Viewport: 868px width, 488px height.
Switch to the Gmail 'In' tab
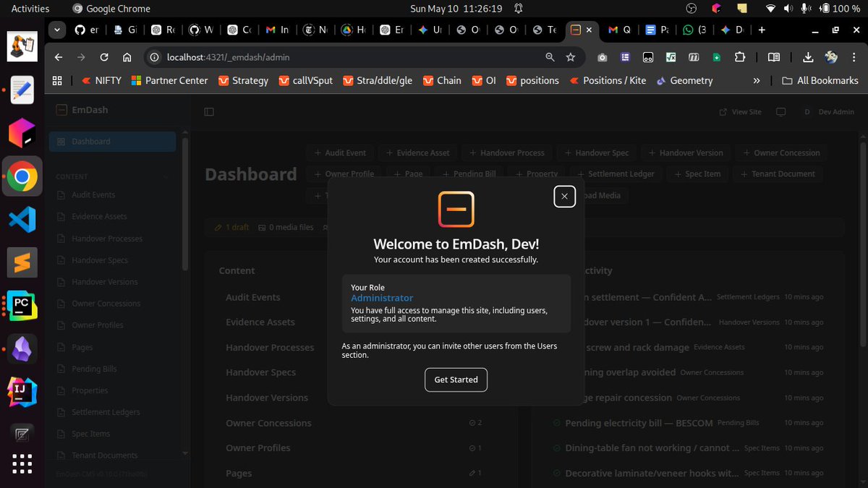[x=276, y=30]
